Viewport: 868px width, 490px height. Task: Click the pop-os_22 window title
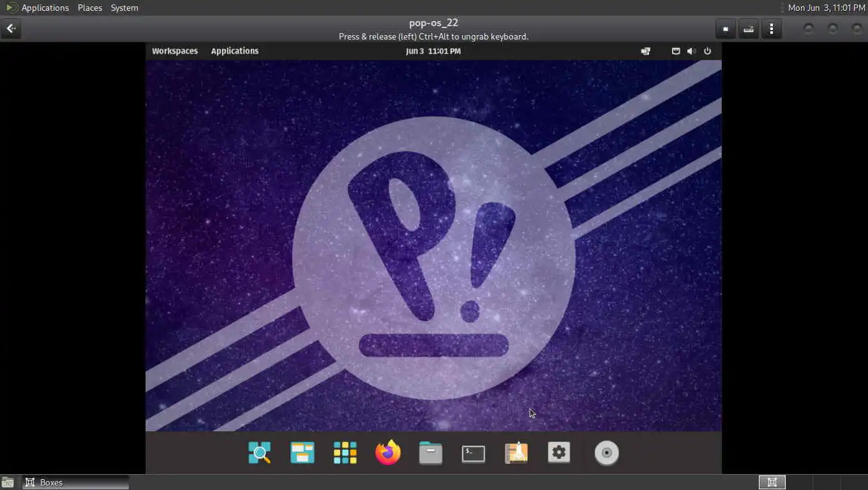click(433, 23)
